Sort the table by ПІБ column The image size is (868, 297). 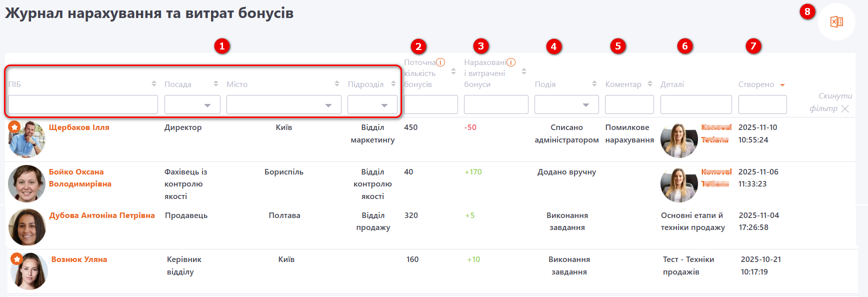pyautogui.click(x=154, y=84)
